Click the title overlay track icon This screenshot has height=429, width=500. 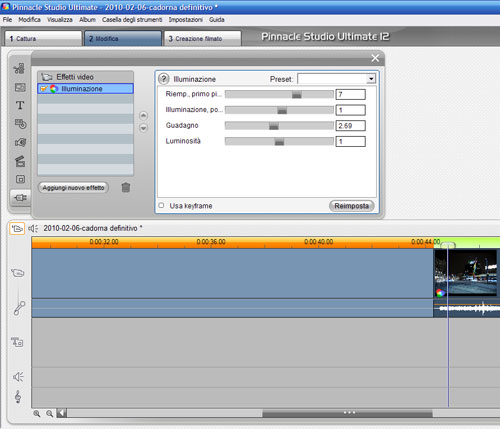coord(17,342)
